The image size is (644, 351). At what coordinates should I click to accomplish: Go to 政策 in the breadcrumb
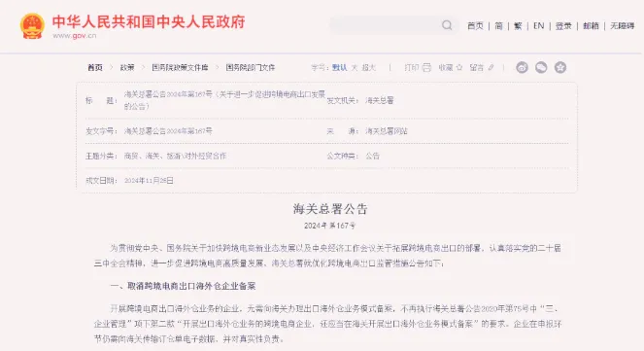pyautogui.click(x=127, y=67)
